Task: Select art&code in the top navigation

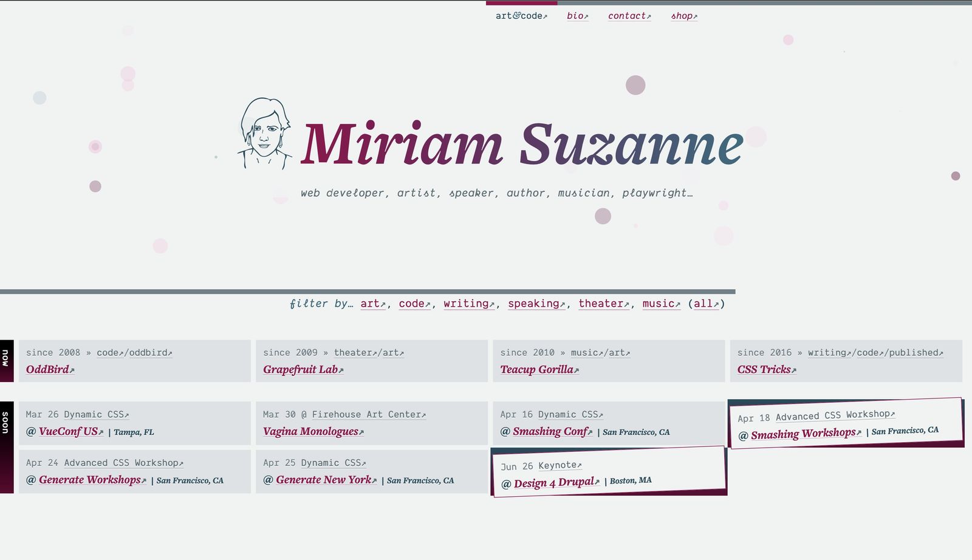Action: tap(521, 16)
